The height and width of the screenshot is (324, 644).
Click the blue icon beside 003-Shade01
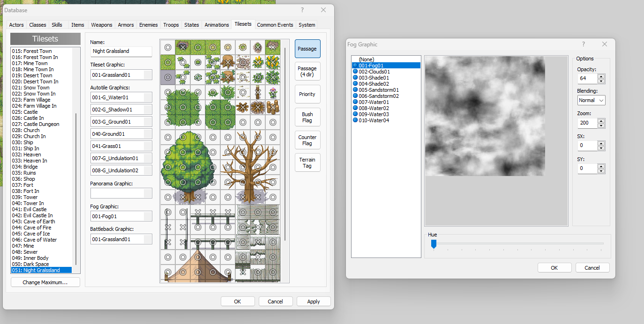point(355,78)
